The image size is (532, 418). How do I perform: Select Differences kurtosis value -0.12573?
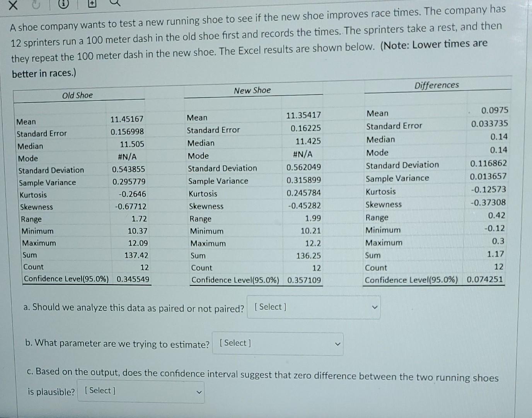(x=488, y=189)
